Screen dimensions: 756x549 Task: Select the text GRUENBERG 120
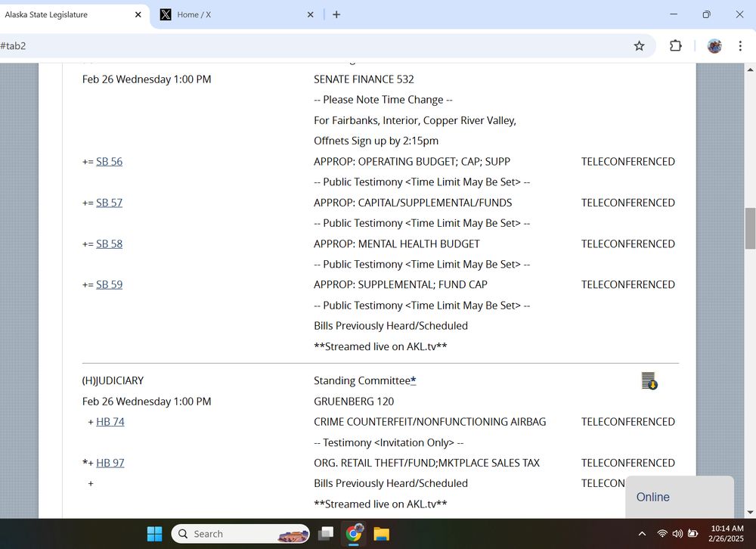pos(354,402)
